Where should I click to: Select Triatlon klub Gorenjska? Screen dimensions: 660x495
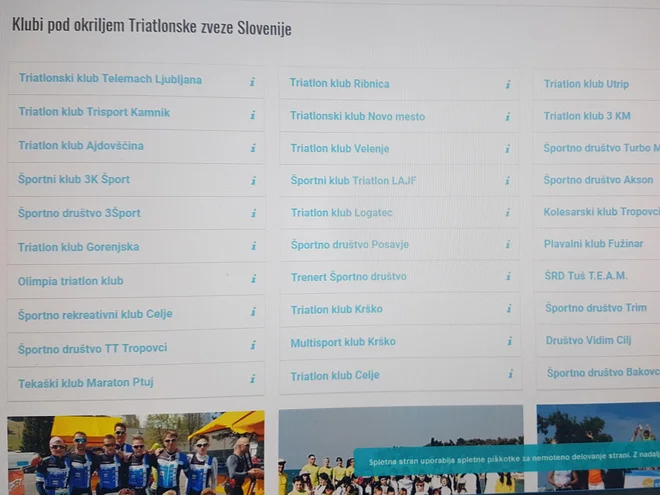(78, 247)
